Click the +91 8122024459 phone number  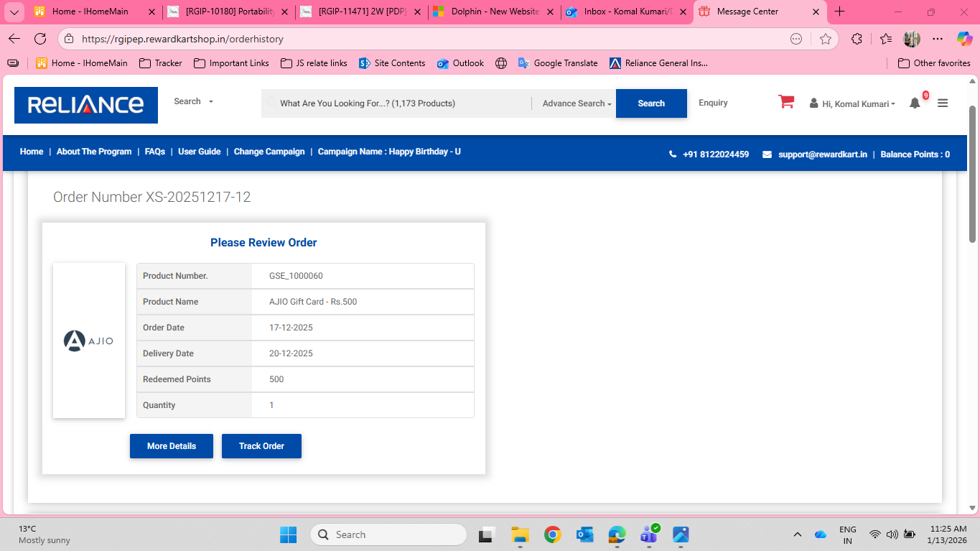tap(716, 154)
